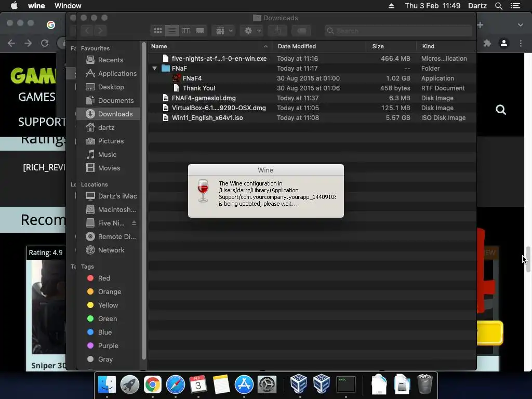Screen dimensions: 532x399
Task: Select Recents in Finder sidebar
Action: tap(108, 60)
